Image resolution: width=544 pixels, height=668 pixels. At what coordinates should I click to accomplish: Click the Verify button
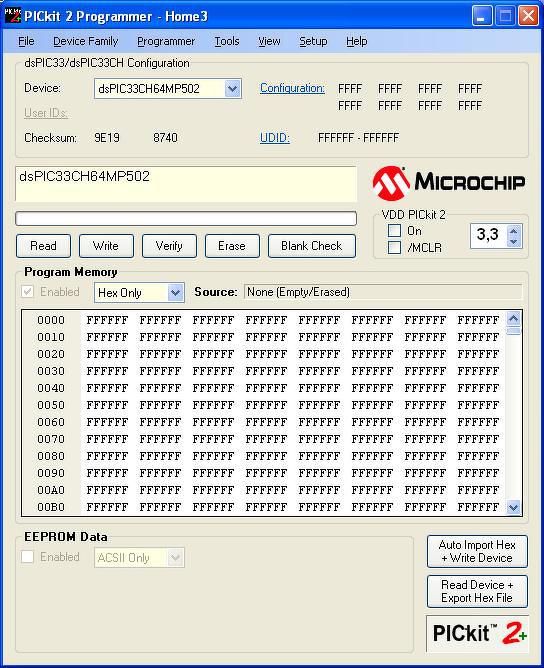pos(169,246)
